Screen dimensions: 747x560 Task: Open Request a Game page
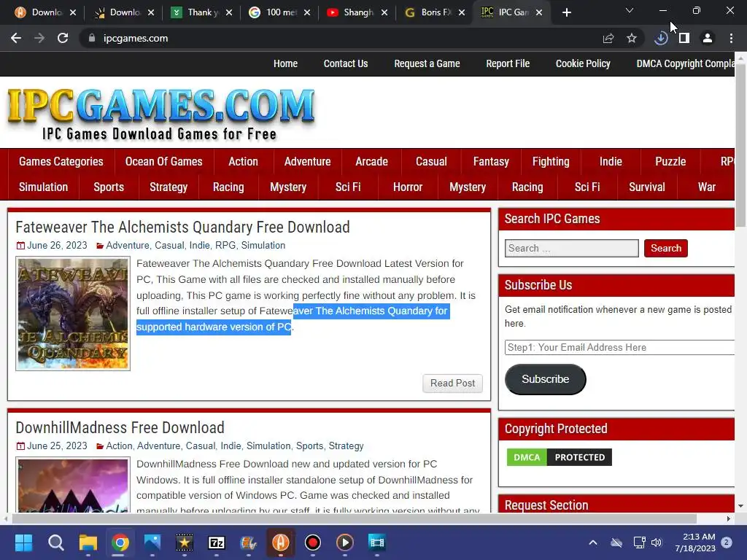click(x=427, y=63)
